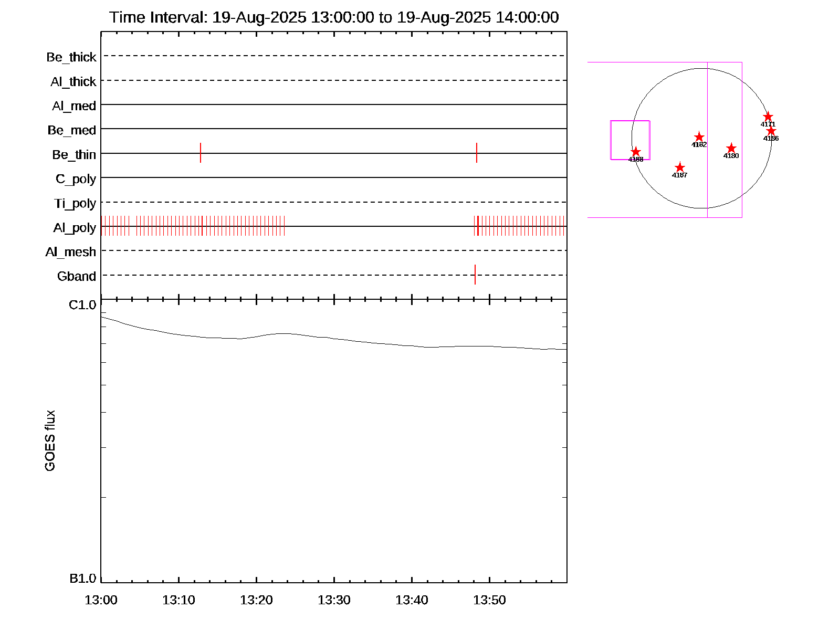Click the Be_thick filter label

pyautogui.click(x=71, y=57)
